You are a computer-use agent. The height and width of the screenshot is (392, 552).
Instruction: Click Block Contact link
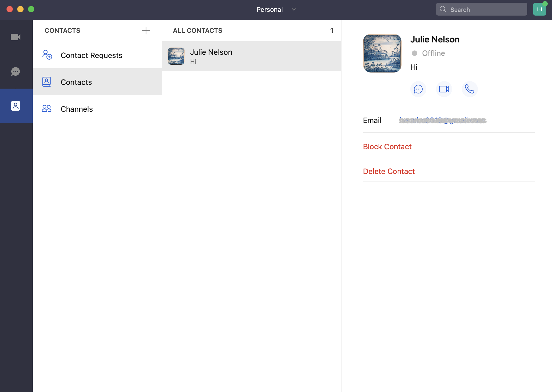[x=387, y=147]
